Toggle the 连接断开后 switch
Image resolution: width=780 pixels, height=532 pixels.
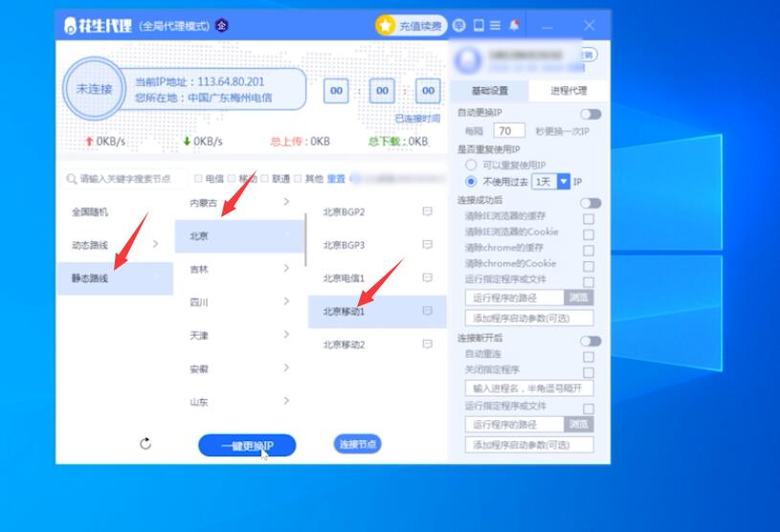pyautogui.click(x=591, y=341)
